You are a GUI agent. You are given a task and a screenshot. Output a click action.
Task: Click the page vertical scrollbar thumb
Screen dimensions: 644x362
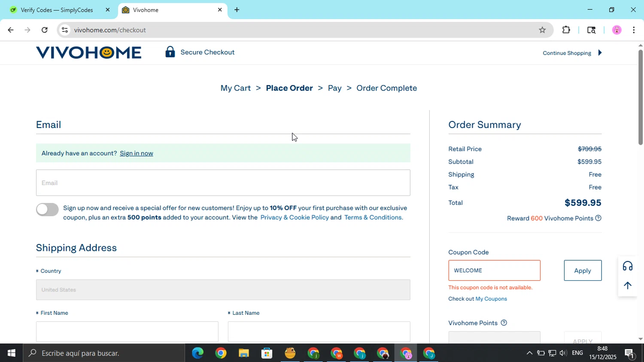coord(640,97)
